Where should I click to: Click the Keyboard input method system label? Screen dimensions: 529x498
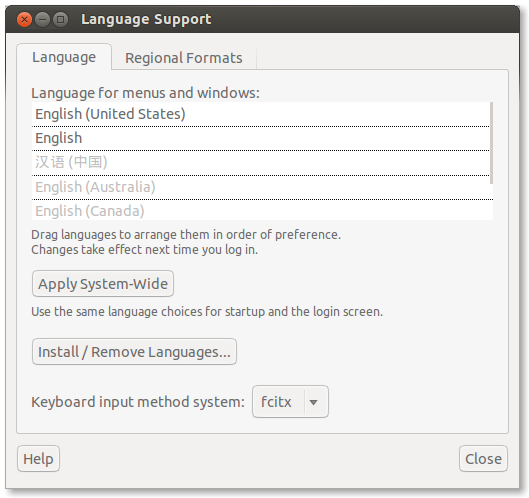pyautogui.click(x=138, y=402)
